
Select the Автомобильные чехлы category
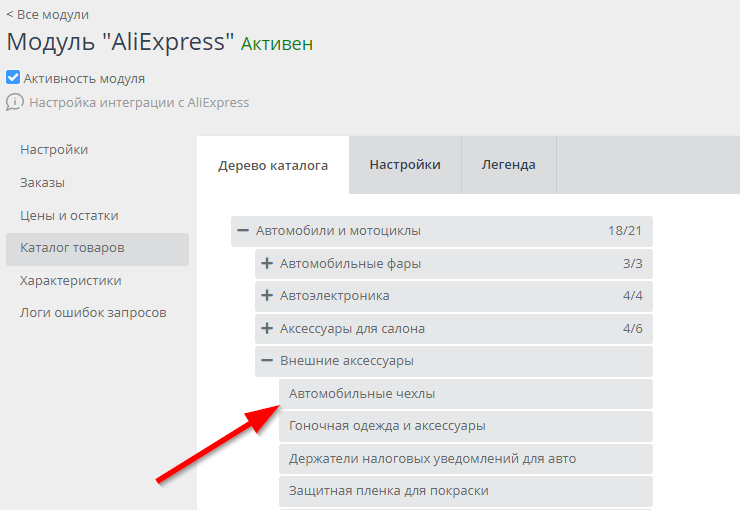362,394
